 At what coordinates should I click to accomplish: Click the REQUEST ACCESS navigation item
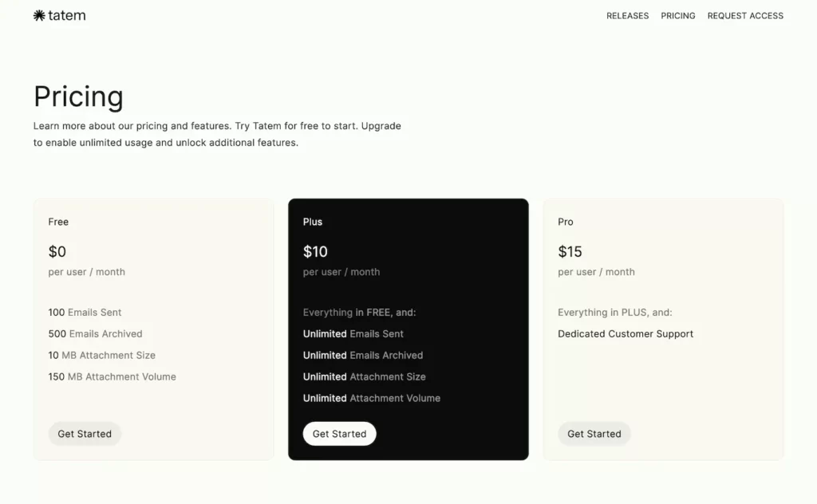(x=745, y=15)
